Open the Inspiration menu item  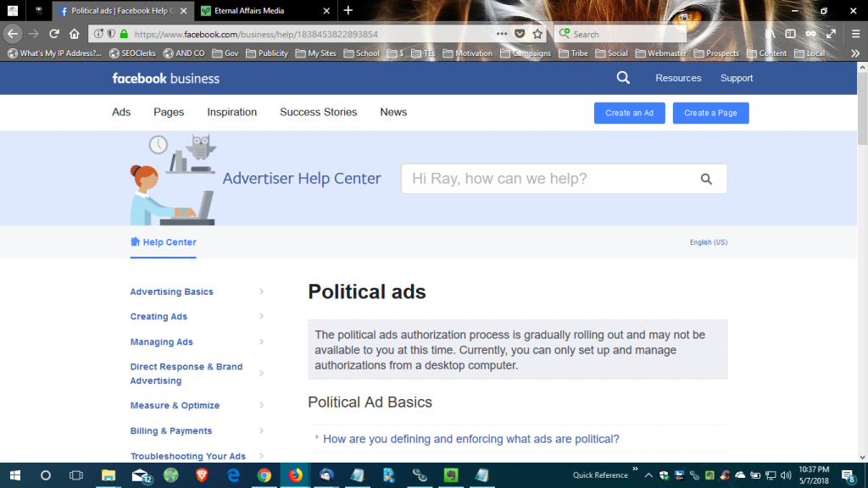point(231,112)
